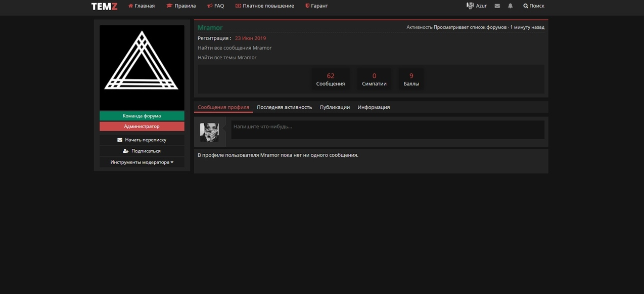Switch to Последняя активность tab
The width and height of the screenshot is (644, 294).
pyautogui.click(x=284, y=107)
